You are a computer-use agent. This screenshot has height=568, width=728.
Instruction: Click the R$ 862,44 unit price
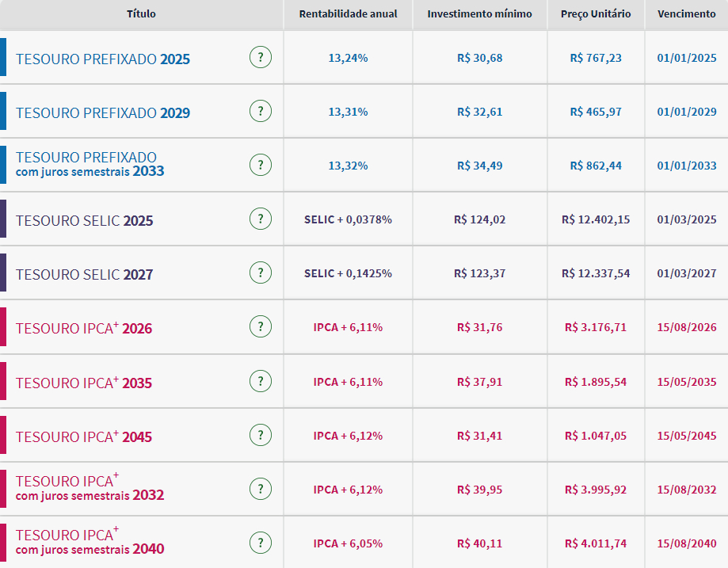(596, 166)
